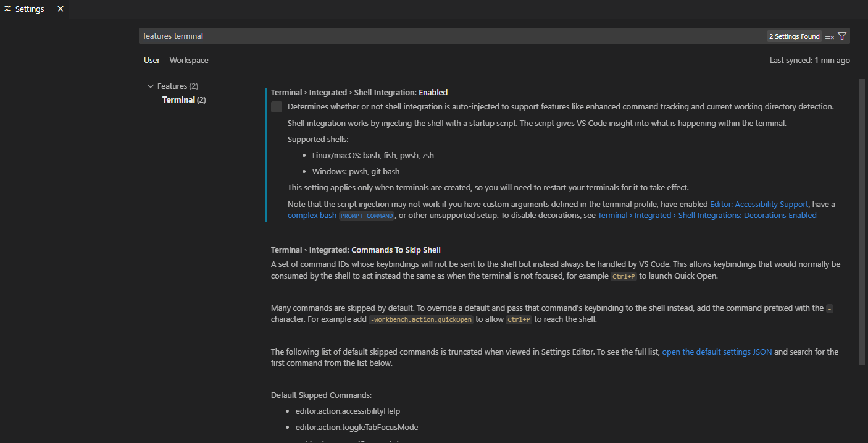The height and width of the screenshot is (443, 868).
Task: Open Editor: Accessibility Support link
Action: (x=759, y=204)
